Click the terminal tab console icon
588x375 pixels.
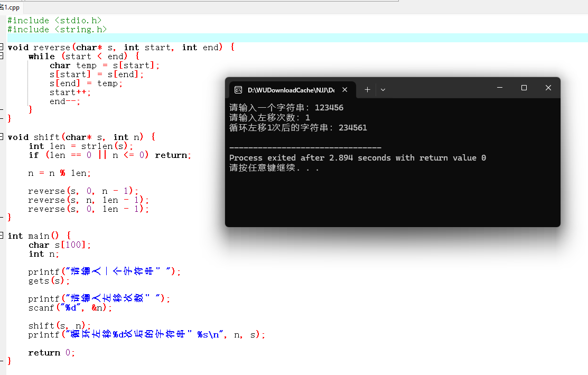click(238, 90)
